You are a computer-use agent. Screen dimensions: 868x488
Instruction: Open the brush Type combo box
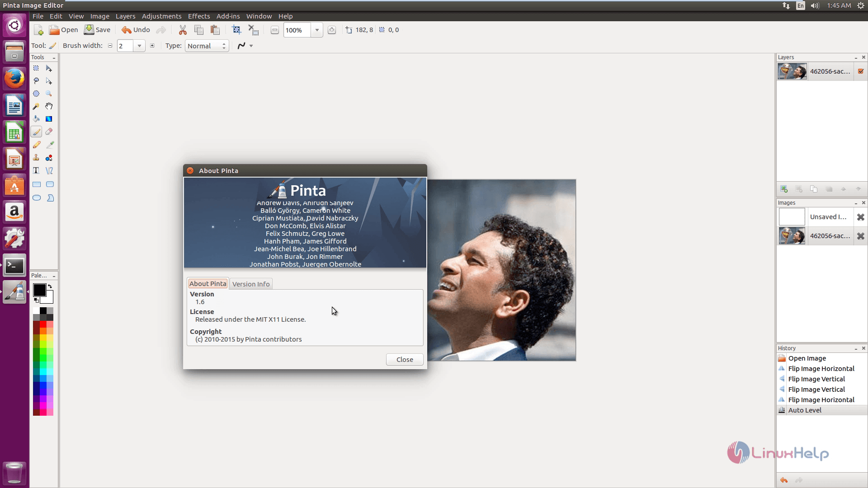click(207, 46)
